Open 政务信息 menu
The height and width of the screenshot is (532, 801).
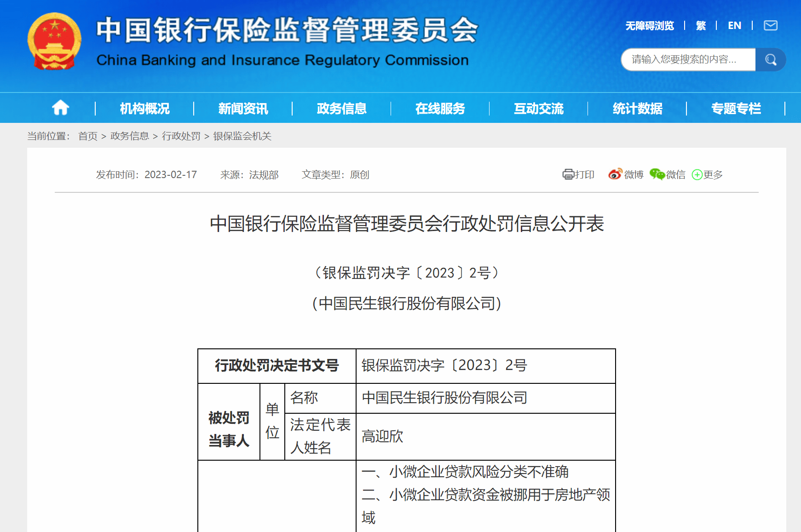[x=341, y=109]
